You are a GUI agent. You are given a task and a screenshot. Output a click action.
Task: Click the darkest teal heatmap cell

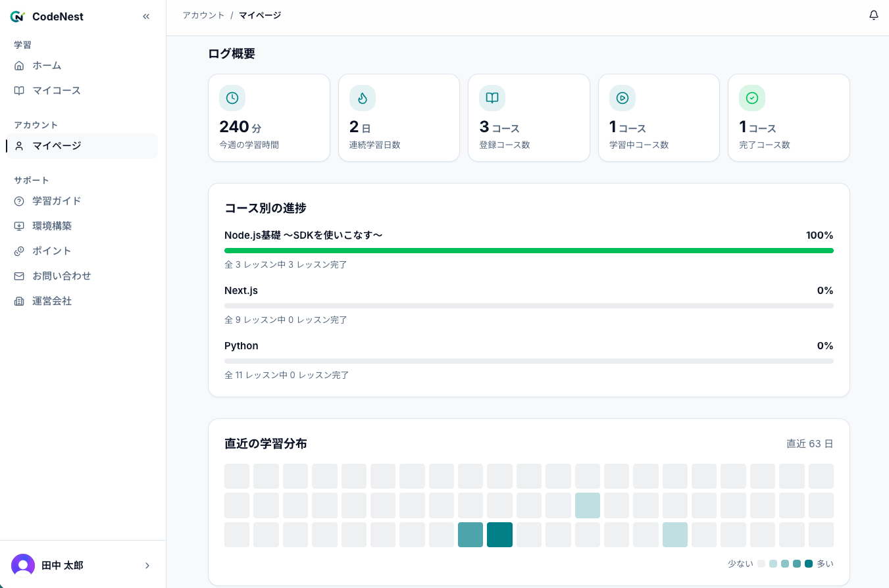point(499,535)
